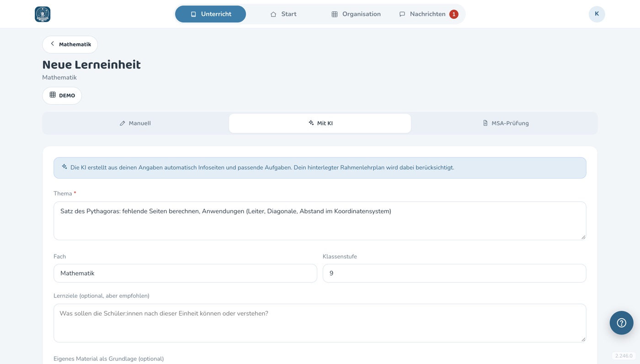Click the Fach input field
The width and height of the screenshot is (640, 364).
click(185, 273)
